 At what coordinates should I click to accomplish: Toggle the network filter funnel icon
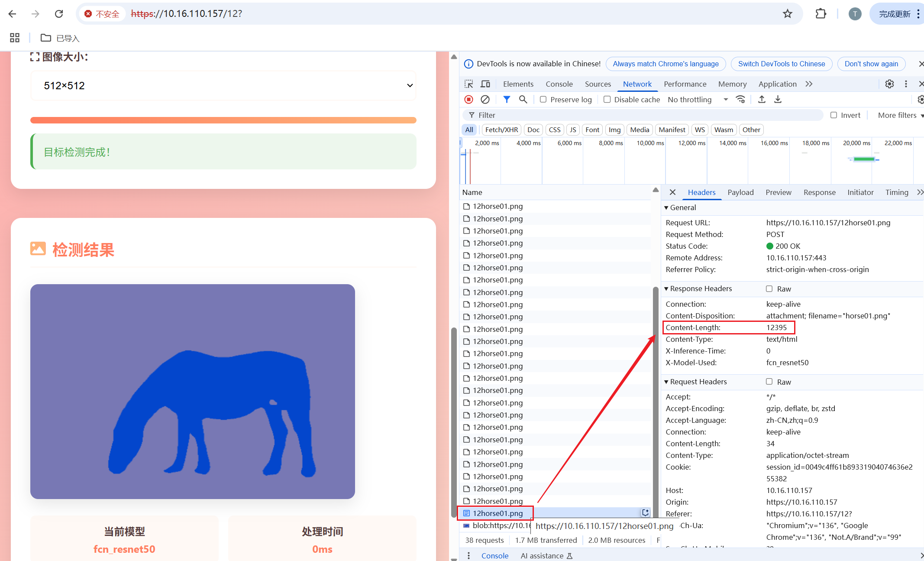(507, 100)
